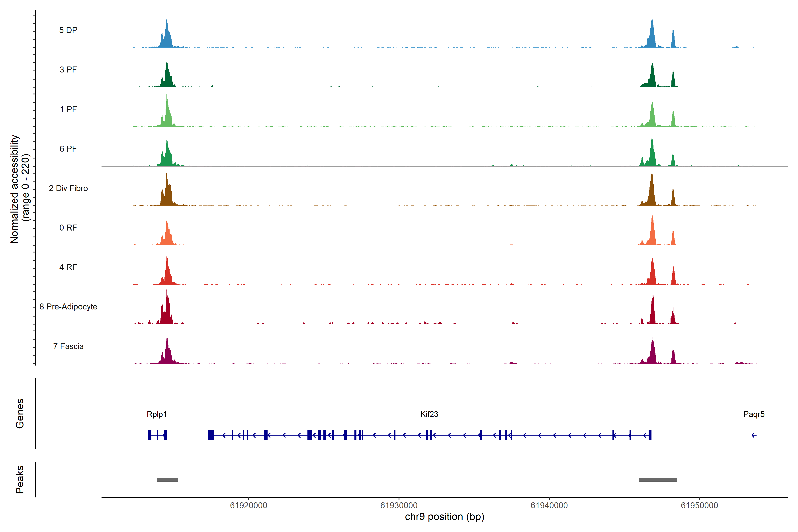This screenshot has width=798, height=532.
Task: Click the 2 Div Fibro track label
Action: click(x=68, y=188)
